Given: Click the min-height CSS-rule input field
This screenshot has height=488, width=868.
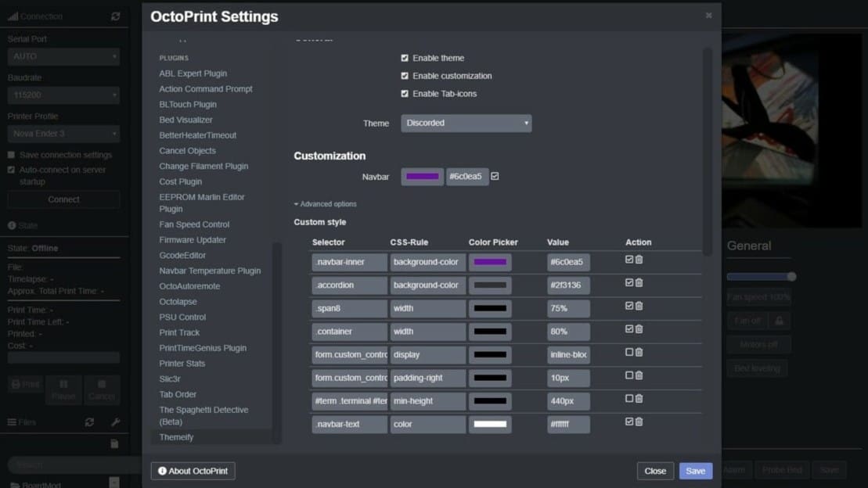Looking at the screenshot, I should (x=428, y=401).
